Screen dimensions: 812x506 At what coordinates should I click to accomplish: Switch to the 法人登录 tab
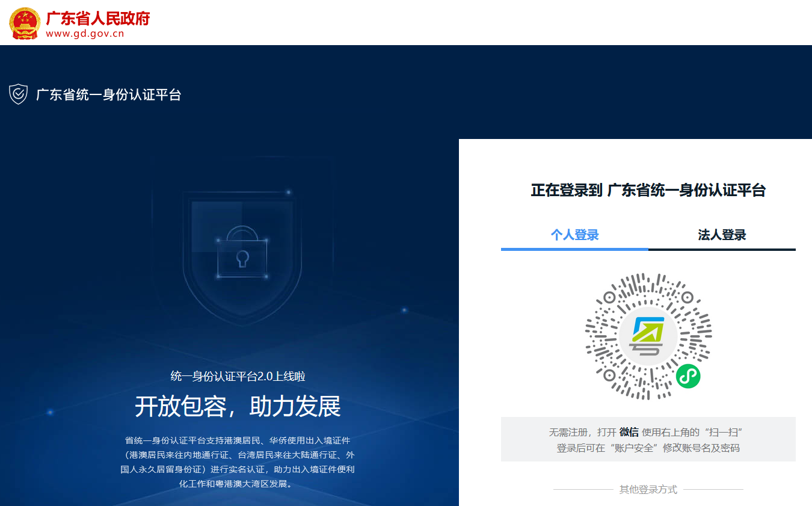(x=722, y=235)
